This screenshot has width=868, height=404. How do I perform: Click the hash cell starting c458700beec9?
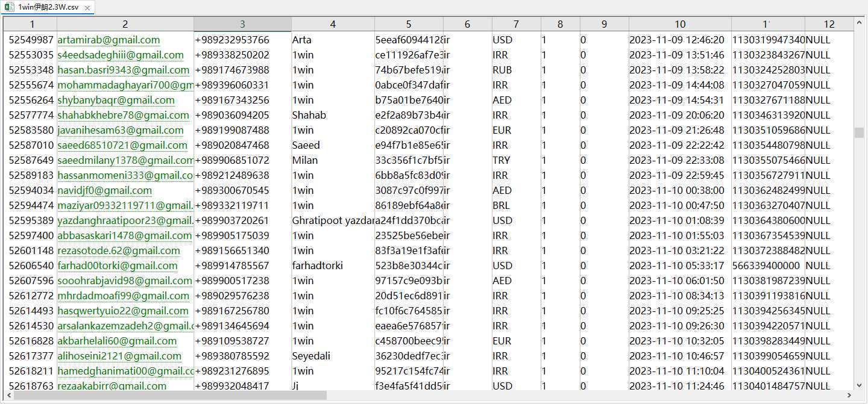click(x=409, y=341)
